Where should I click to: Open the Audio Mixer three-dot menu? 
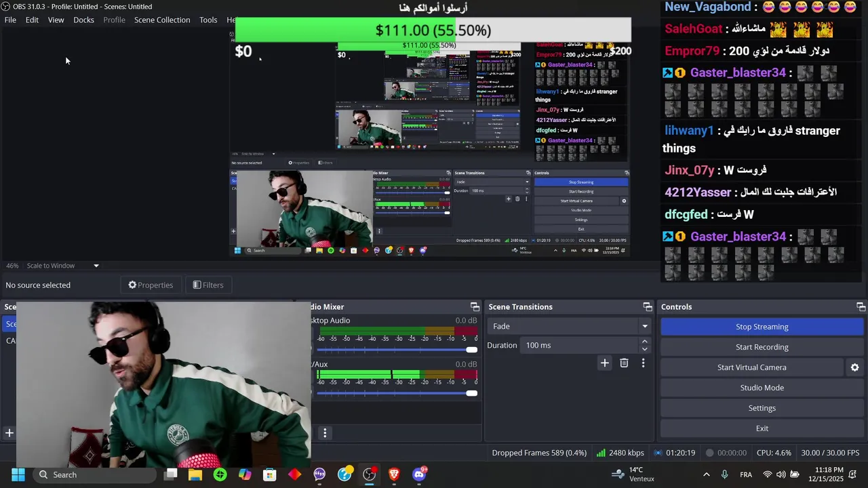tap(325, 433)
